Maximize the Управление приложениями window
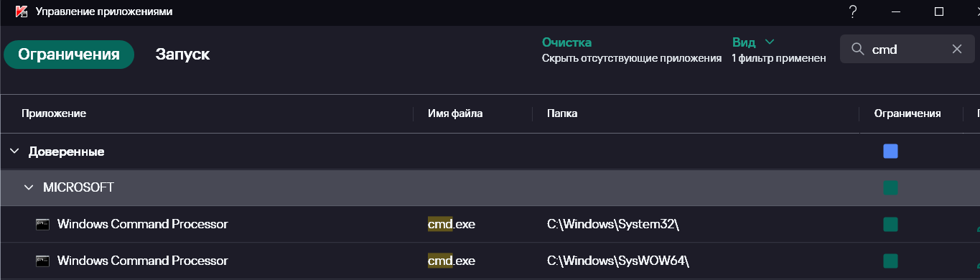The image size is (980, 280). (x=938, y=11)
